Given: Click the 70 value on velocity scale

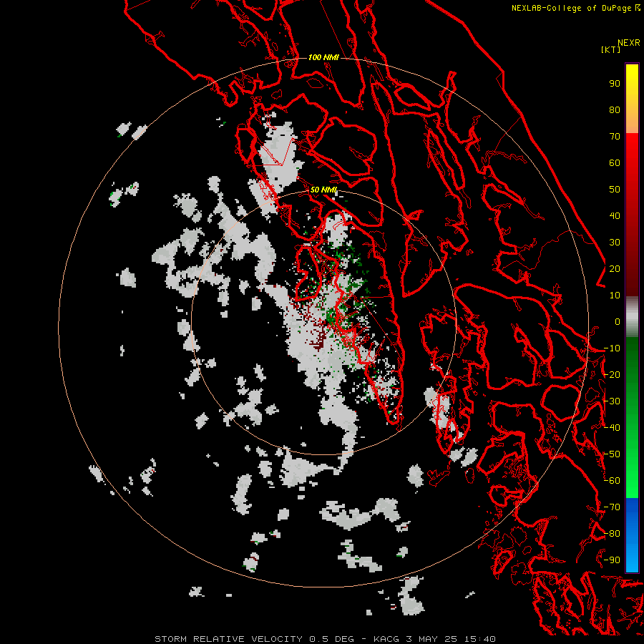Looking at the screenshot, I should pyautogui.click(x=615, y=137).
